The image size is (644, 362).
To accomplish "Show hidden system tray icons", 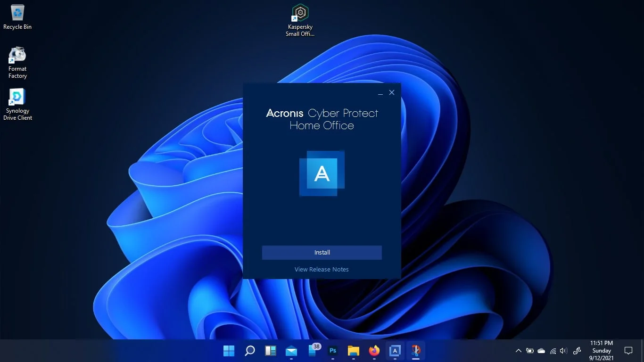I will [519, 351].
